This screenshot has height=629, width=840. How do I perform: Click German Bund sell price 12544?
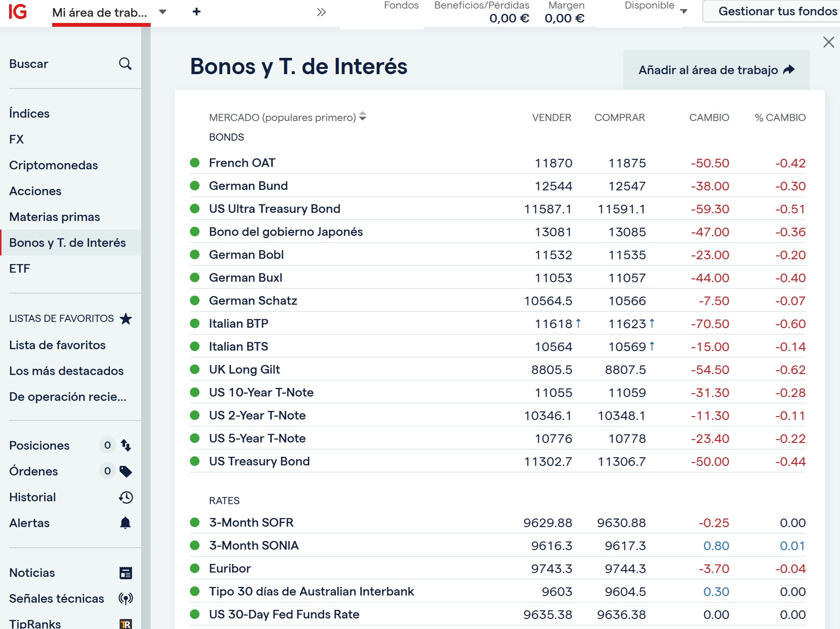[x=553, y=186]
